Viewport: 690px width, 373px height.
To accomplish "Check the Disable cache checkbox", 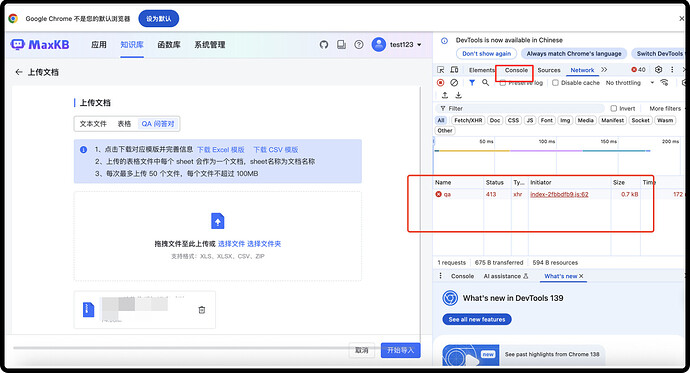I will click(x=555, y=83).
